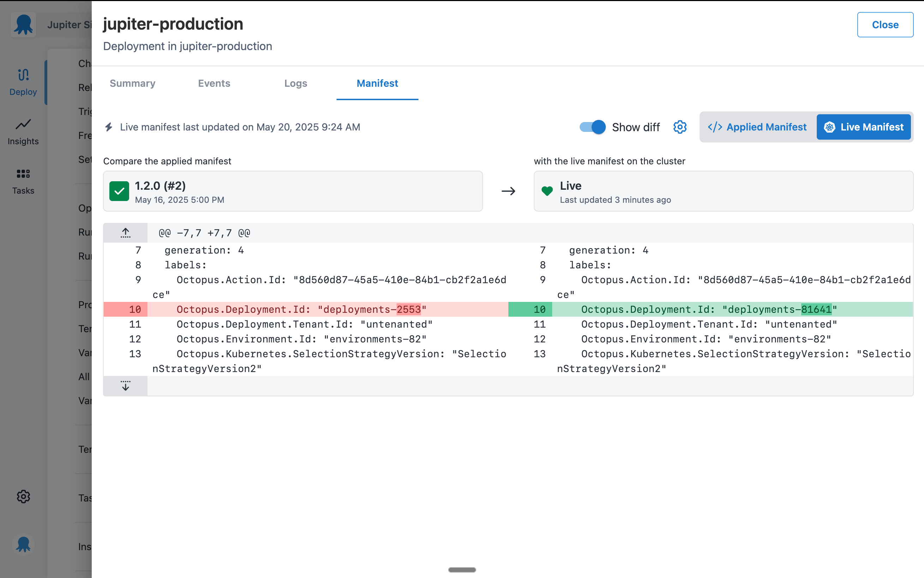Expand later lines in the diff view
Screen dimensions: 924x578
pyautogui.click(x=125, y=386)
